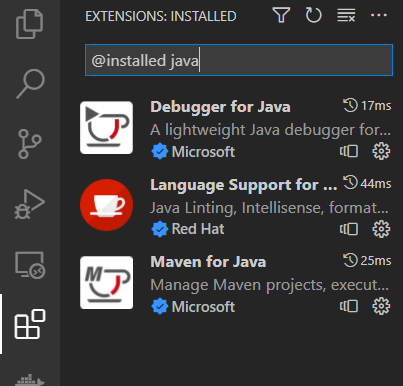Open Manage gear for Language Support extension
Image resolution: width=403 pixels, height=386 pixels.
[x=381, y=229]
